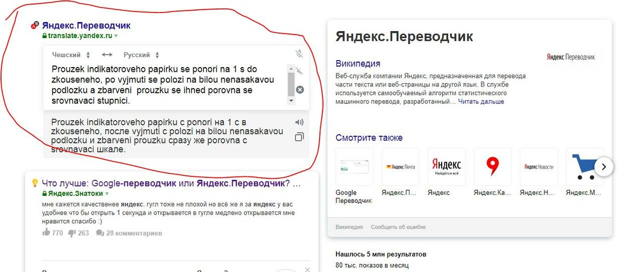This screenshot has height=272, width=644.
Task: Click the speech bubble comments icon
Action: pyautogui.click(x=100, y=233)
